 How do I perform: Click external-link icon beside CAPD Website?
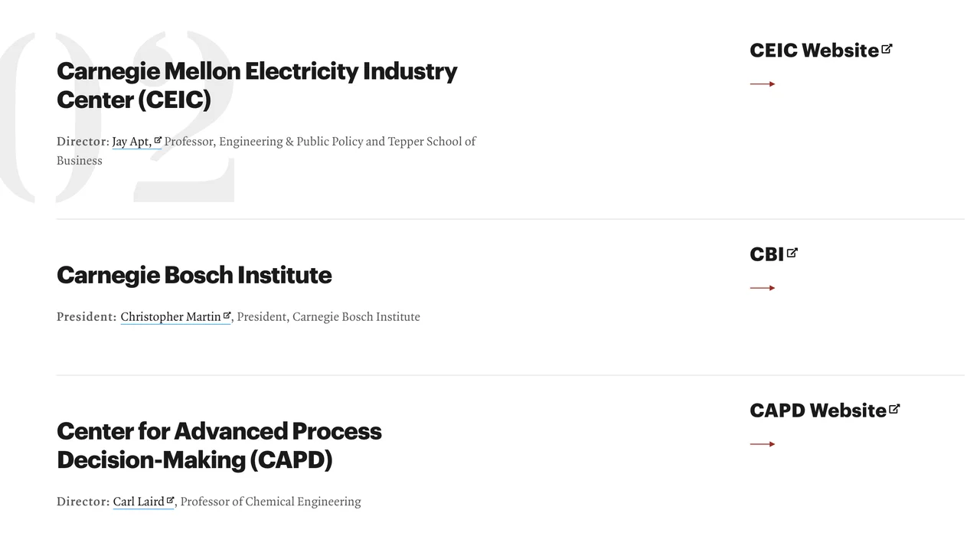point(894,409)
